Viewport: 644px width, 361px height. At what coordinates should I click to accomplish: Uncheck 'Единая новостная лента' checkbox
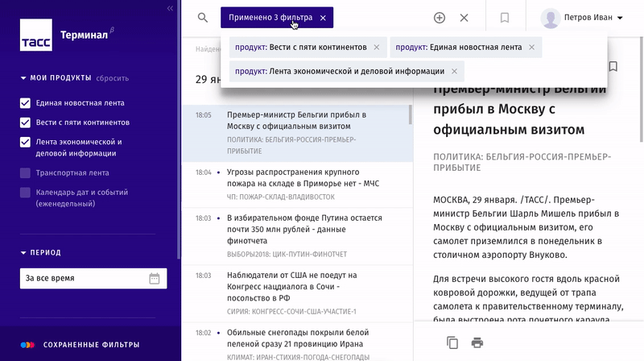(x=25, y=103)
